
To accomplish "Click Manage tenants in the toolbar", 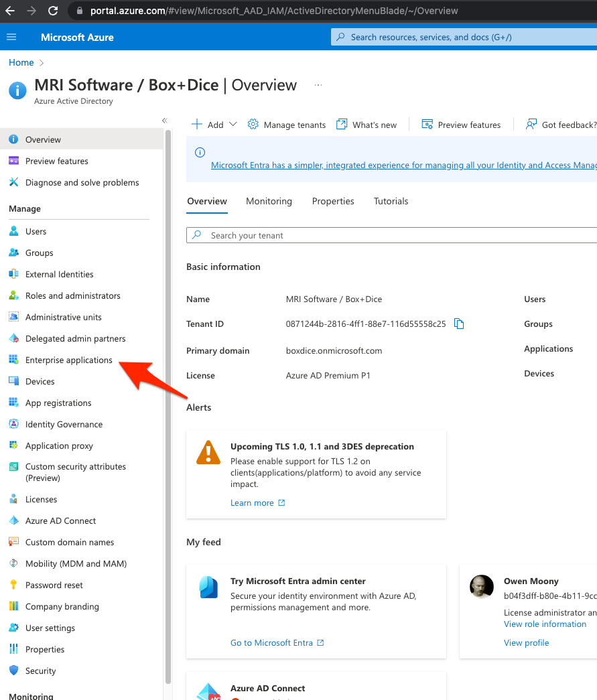I will 287,125.
